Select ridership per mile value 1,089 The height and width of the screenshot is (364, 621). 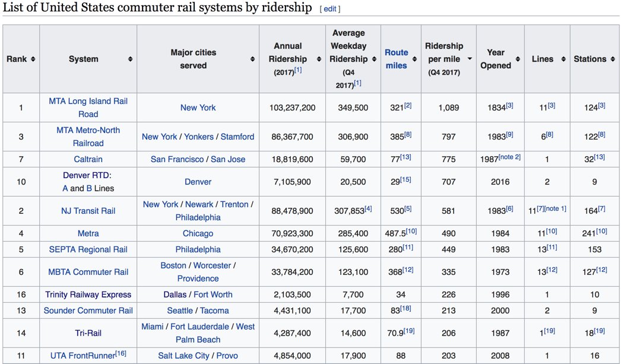[x=448, y=107]
